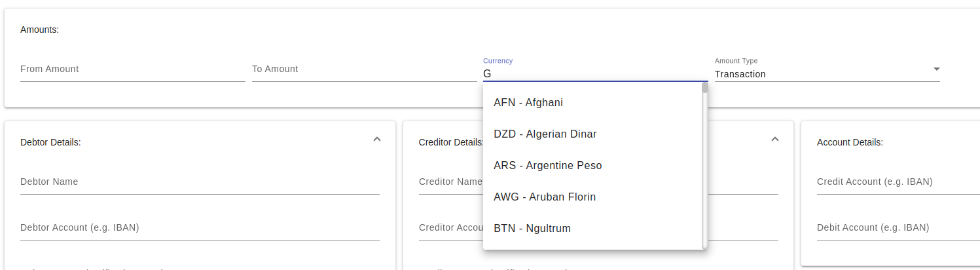
Task: Collapse the Creditor Details section chevron
Action: click(x=774, y=140)
